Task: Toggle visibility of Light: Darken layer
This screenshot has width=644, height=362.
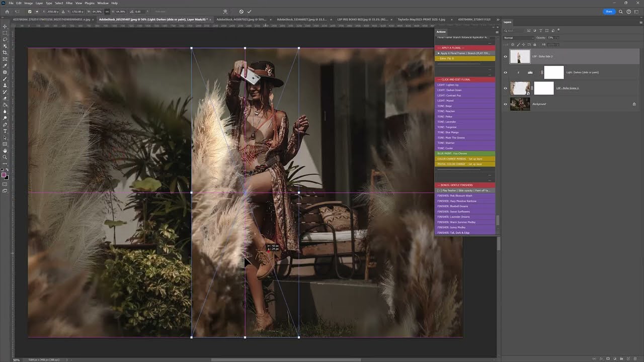Action: (x=505, y=72)
